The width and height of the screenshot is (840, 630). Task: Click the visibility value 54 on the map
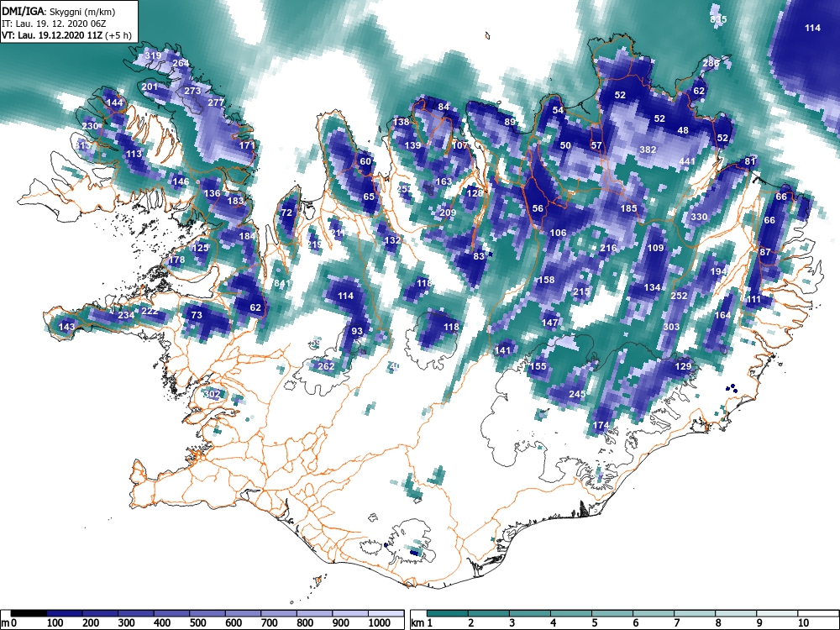click(558, 110)
